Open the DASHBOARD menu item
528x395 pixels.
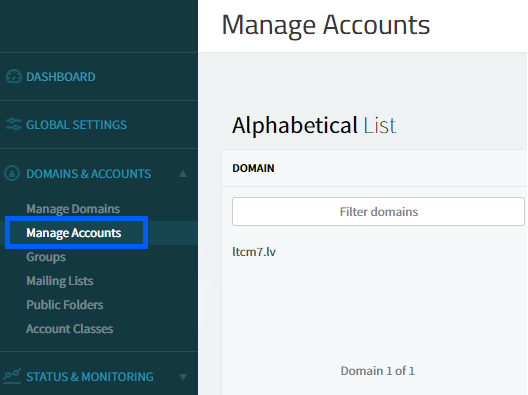pos(61,77)
